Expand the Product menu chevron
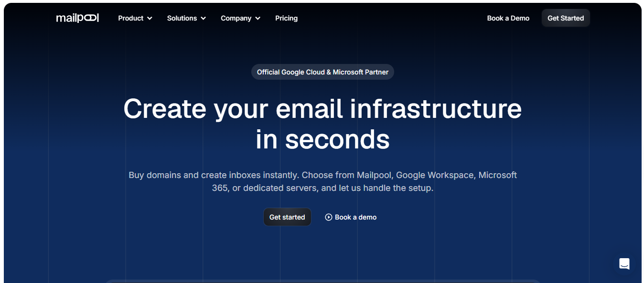 (150, 18)
